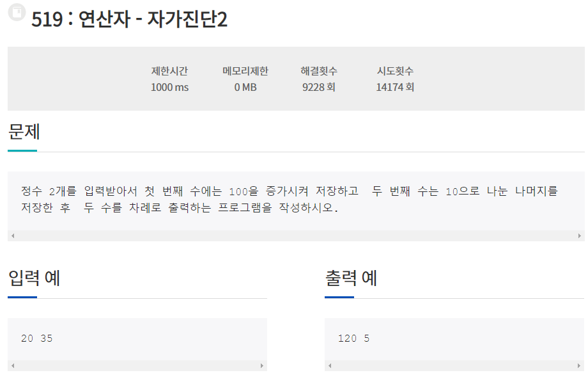588x391 pixels.
Task: Click the '문제' section heading
Action: [24, 131]
